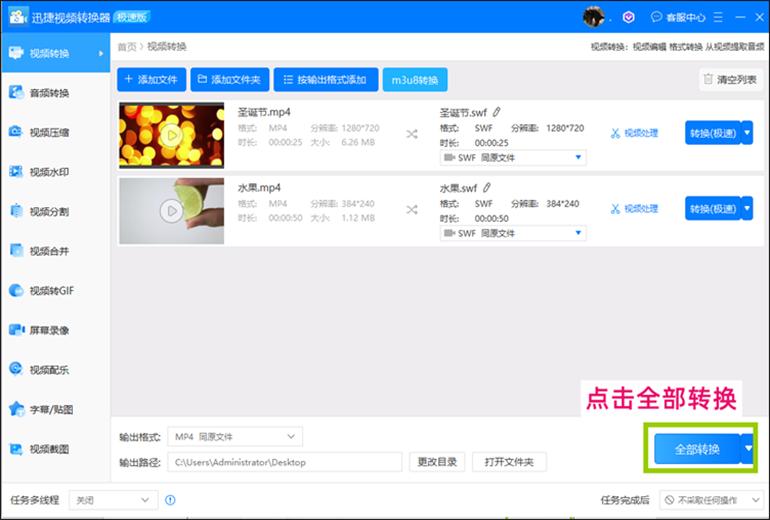
Task: Expand SWF format dropdown for 圣诞节.swf
Action: coord(513,158)
